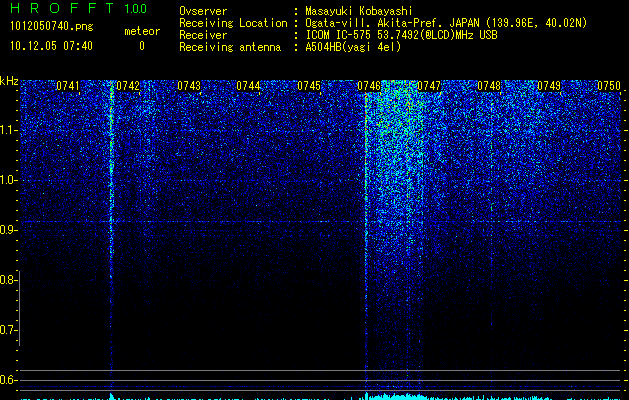The width and height of the screenshot is (629, 400).
Task: Click the 0741 time marker
Action: tap(68, 86)
